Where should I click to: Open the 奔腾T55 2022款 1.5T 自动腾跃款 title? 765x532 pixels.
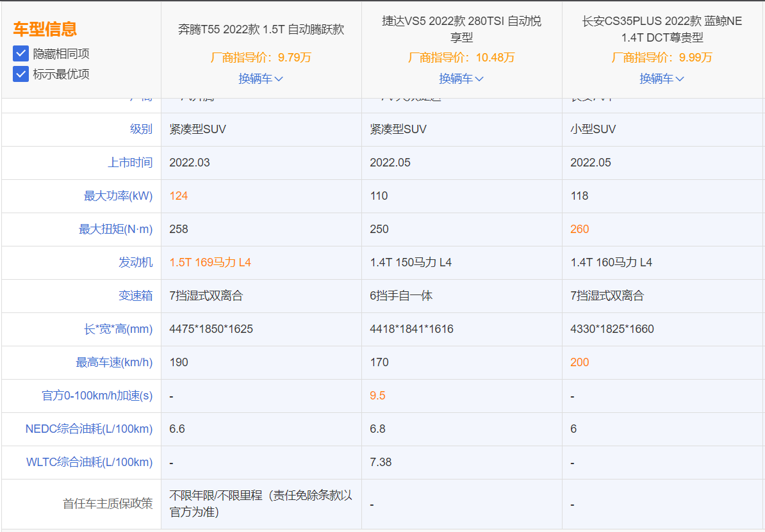[261, 29]
